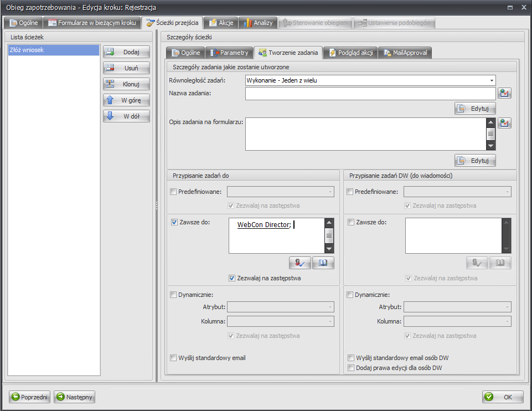Open the Podgląd akcji tab
Image resolution: width=532 pixels, height=411 pixels.
pyautogui.click(x=350, y=53)
